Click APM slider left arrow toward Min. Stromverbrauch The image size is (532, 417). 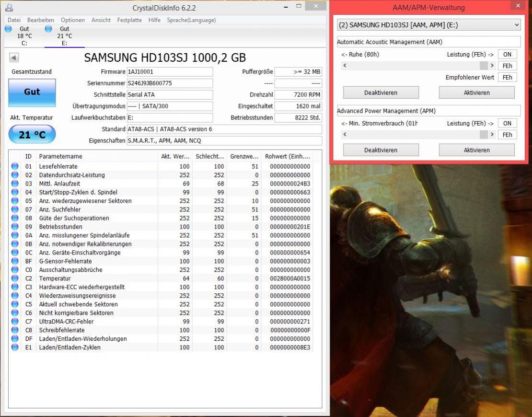[x=345, y=135]
